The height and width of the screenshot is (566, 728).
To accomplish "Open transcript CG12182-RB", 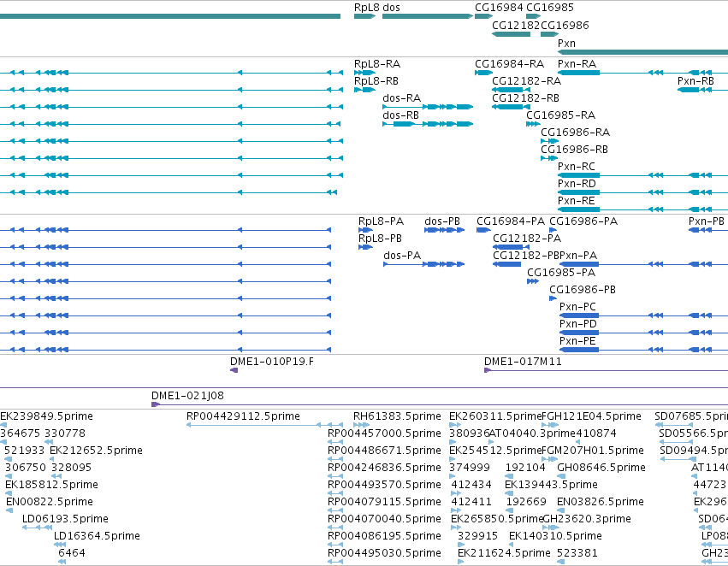I will click(x=525, y=97).
